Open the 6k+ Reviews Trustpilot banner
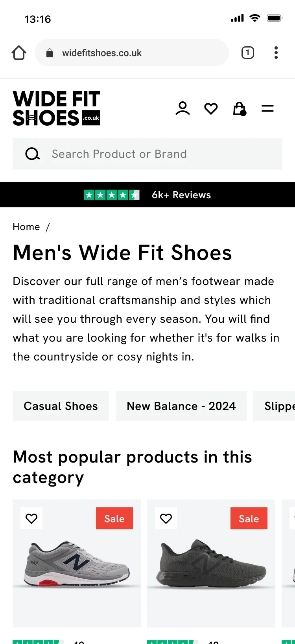Image resolution: width=295 pixels, height=644 pixels. 147,195
